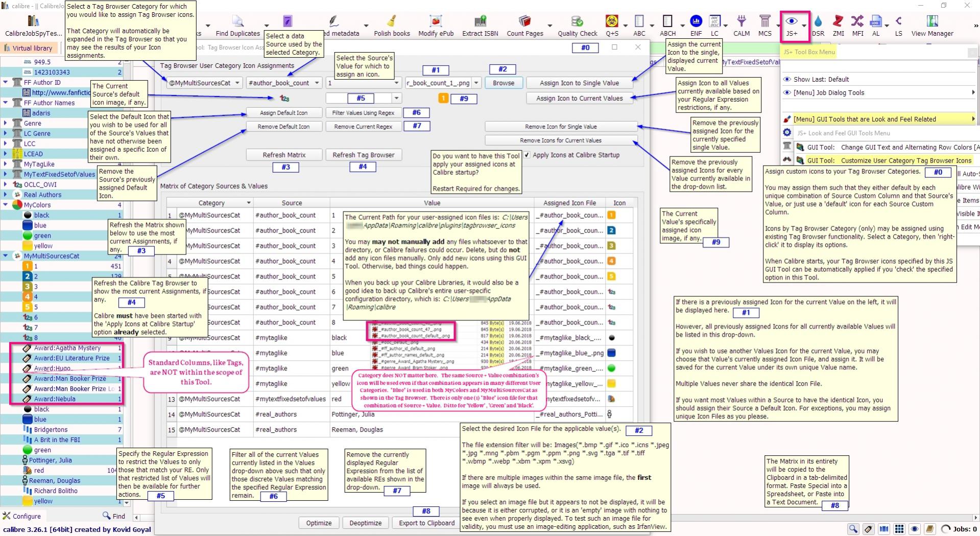Expand the Genre category in Tag Browser

5,123
